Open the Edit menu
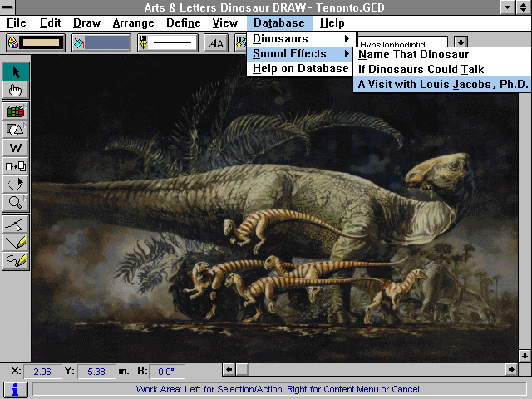532x399 pixels. coord(50,23)
